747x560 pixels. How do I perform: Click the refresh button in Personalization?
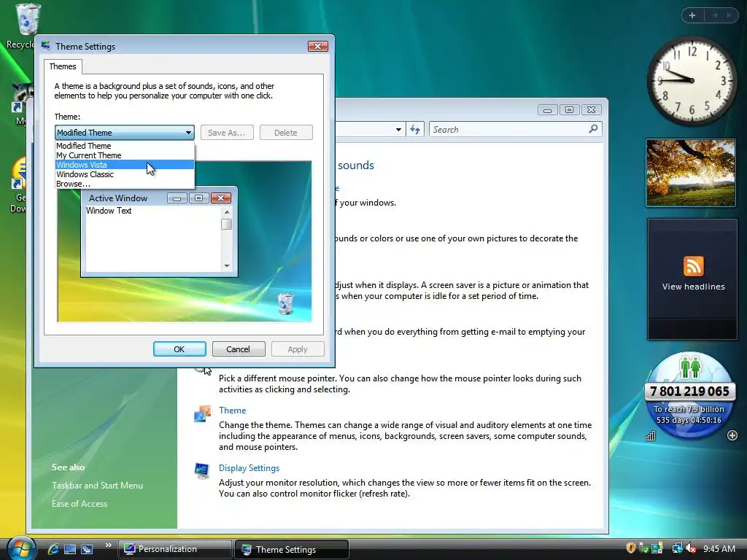click(x=415, y=130)
